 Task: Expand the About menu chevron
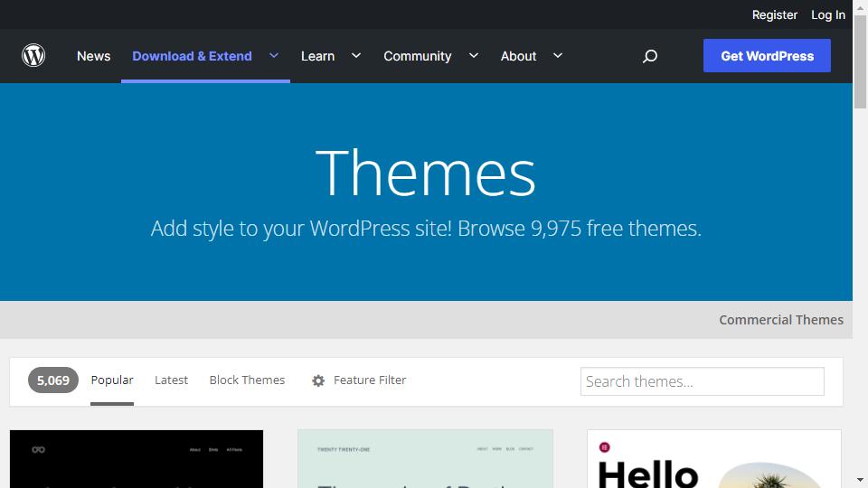[558, 55]
